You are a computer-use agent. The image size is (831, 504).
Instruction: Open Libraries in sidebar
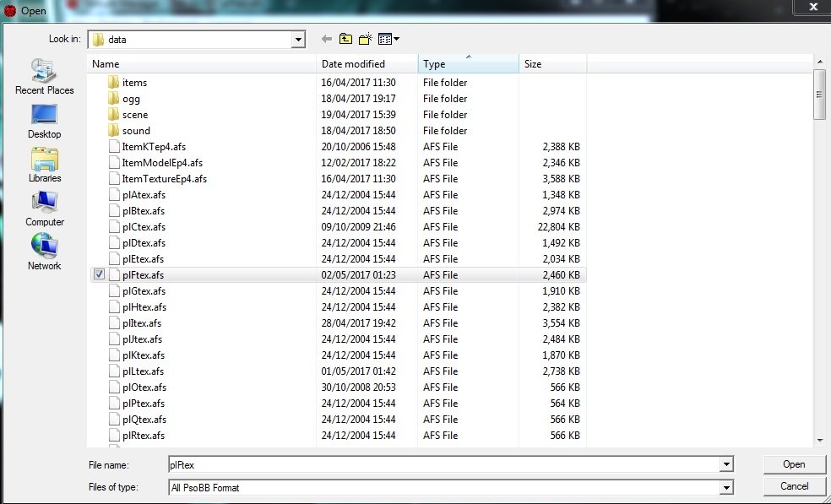coord(45,165)
